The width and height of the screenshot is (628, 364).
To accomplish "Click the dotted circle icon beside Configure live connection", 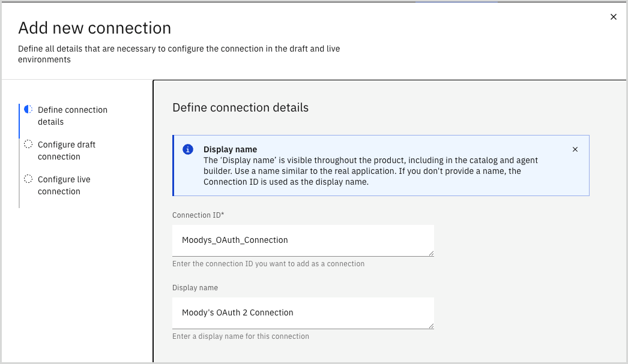I will point(28,179).
